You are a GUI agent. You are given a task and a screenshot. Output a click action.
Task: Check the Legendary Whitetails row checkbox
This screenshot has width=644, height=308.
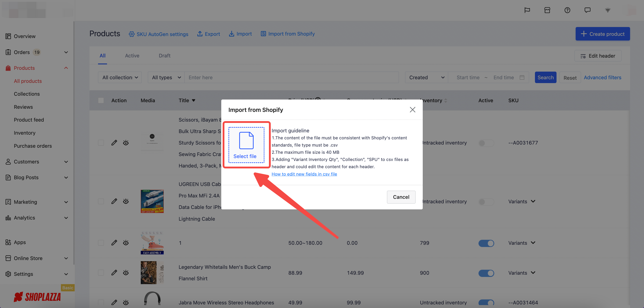coord(101,273)
